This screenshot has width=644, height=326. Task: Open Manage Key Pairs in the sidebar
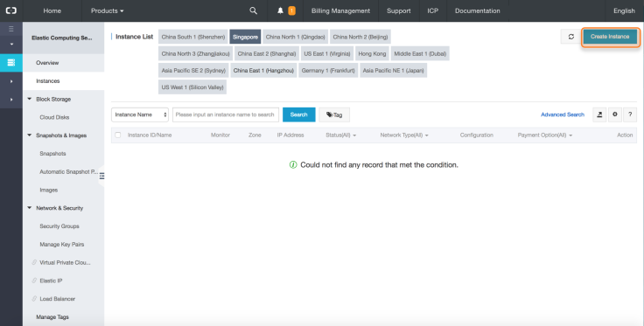(63, 245)
